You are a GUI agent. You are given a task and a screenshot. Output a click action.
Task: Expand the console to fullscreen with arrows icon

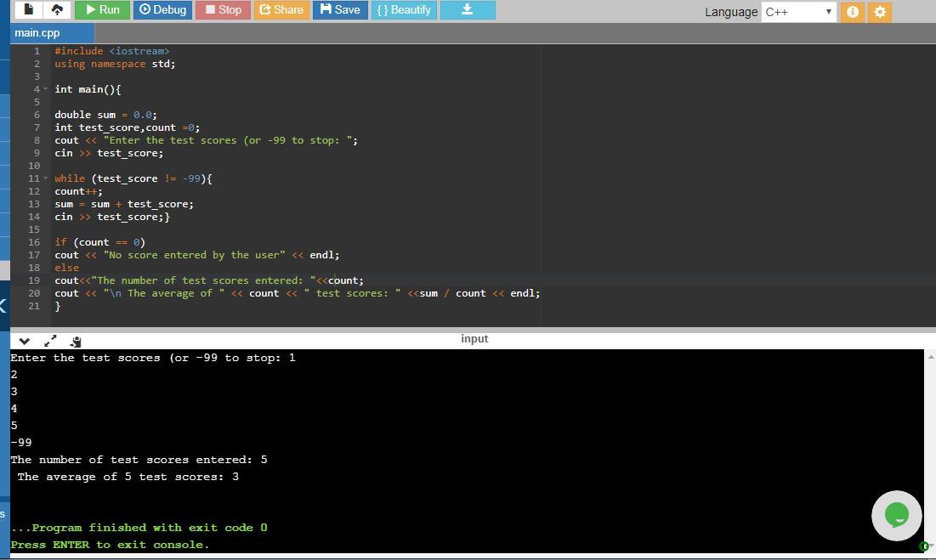(50, 341)
